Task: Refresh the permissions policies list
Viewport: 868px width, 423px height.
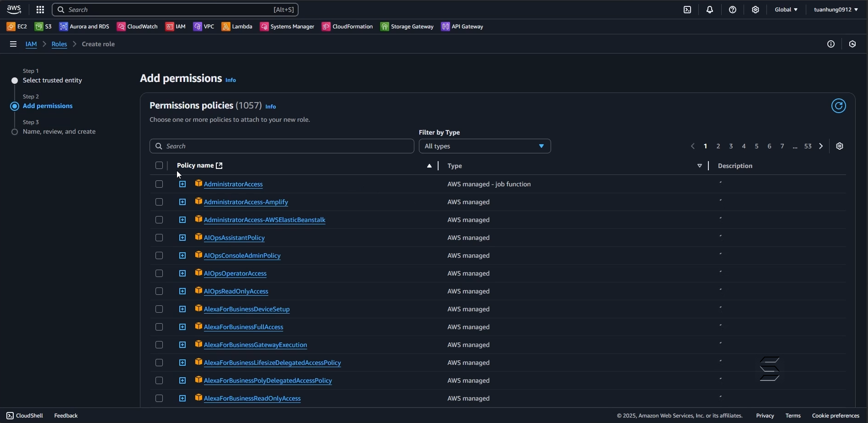Action: coord(839,106)
